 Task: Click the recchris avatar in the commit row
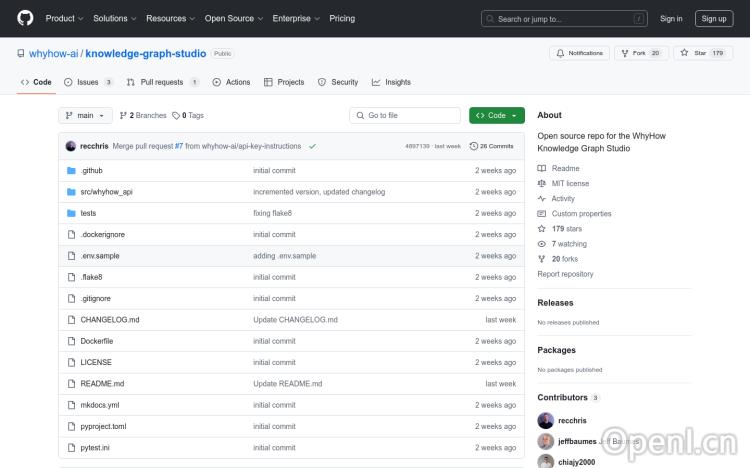[x=71, y=146]
